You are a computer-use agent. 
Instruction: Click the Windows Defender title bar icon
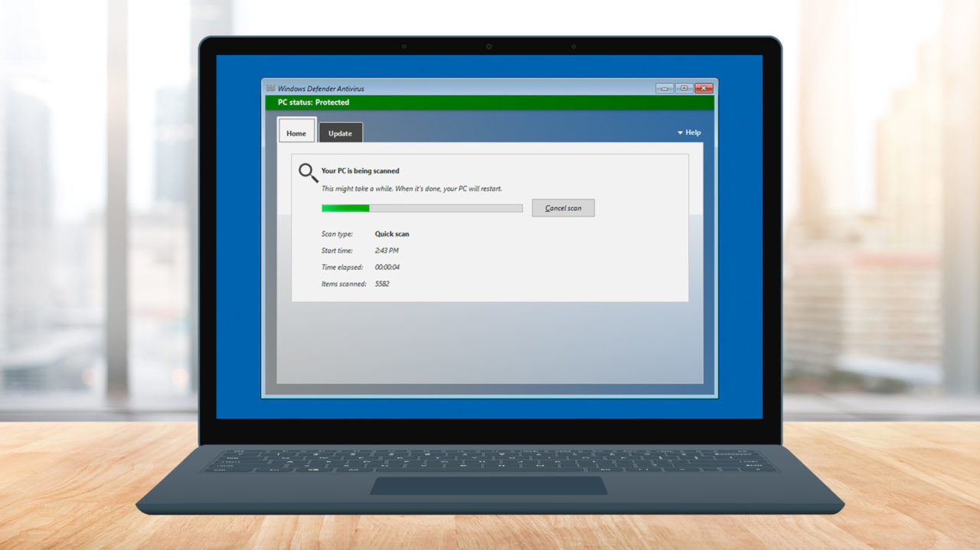coord(271,88)
